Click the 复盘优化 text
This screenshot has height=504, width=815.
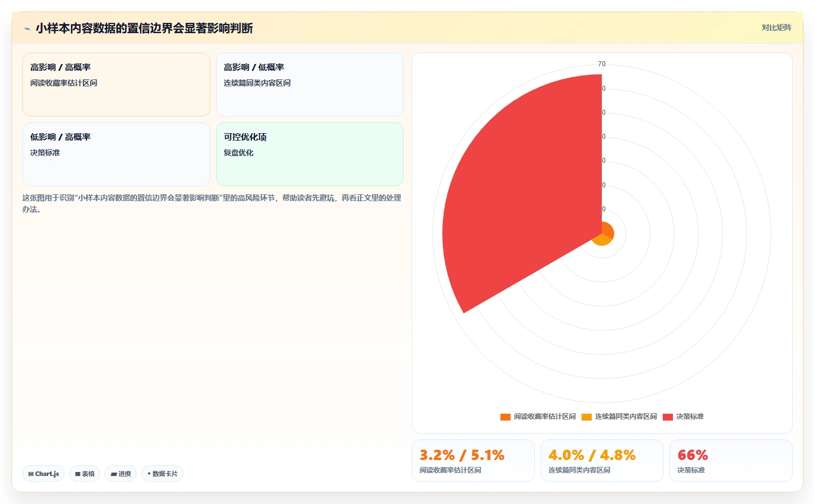click(238, 153)
